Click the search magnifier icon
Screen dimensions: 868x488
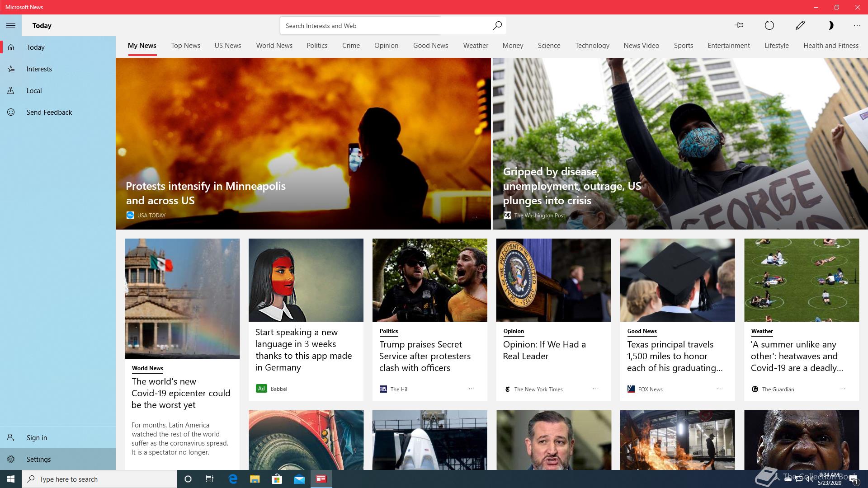pos(497,26)
